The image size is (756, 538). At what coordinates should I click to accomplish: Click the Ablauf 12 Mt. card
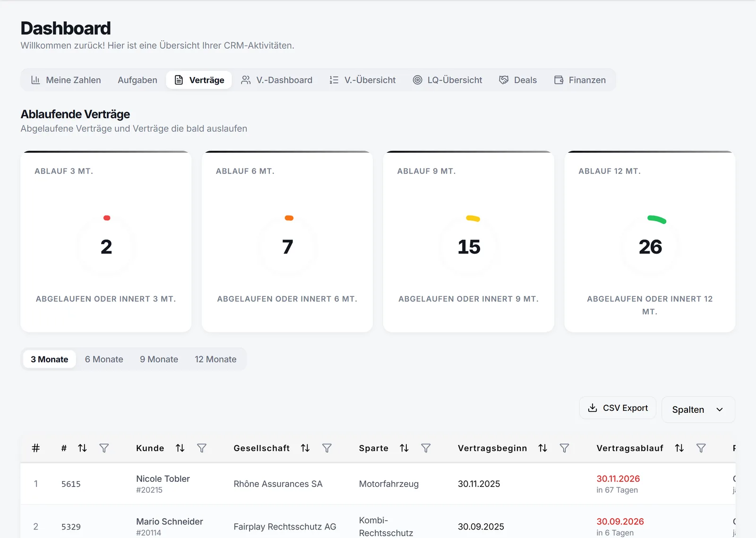[650, 242]
